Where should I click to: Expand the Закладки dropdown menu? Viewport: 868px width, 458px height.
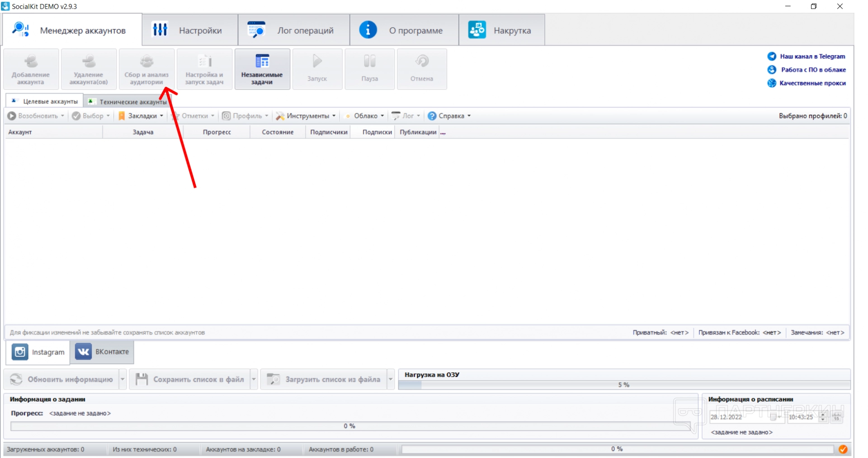(141, 116)
